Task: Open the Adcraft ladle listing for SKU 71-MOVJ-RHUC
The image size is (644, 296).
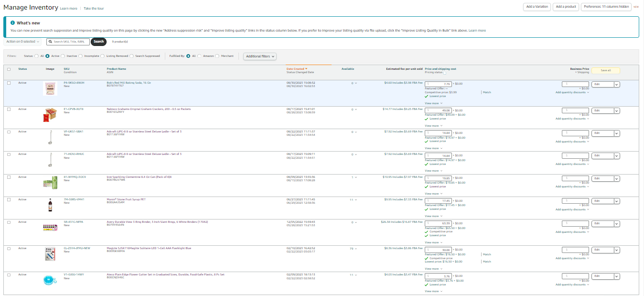Action: coord(144,154)
